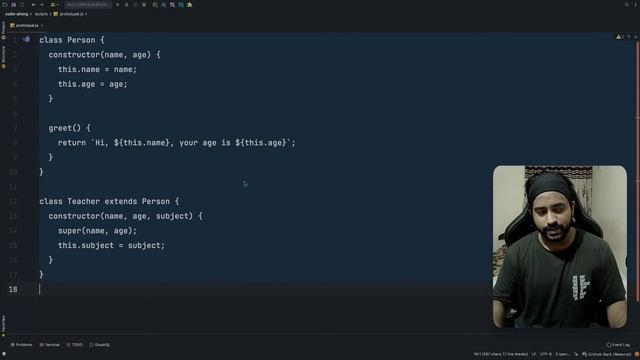Click prototypal.js in the breadcrumb path
Screen dimensions: 640x360
pyautogui.click(x=69, y=14)
